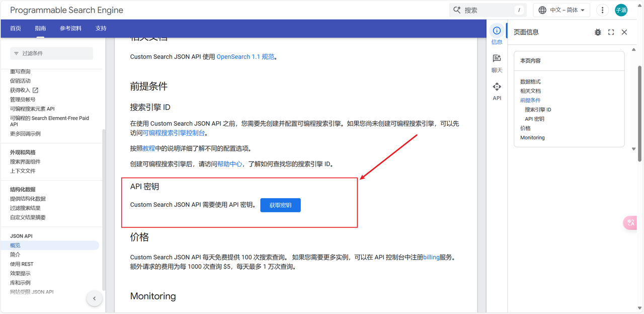644x314 pixels.
Task: Click the bug report icon
Action: click(598, 32)
